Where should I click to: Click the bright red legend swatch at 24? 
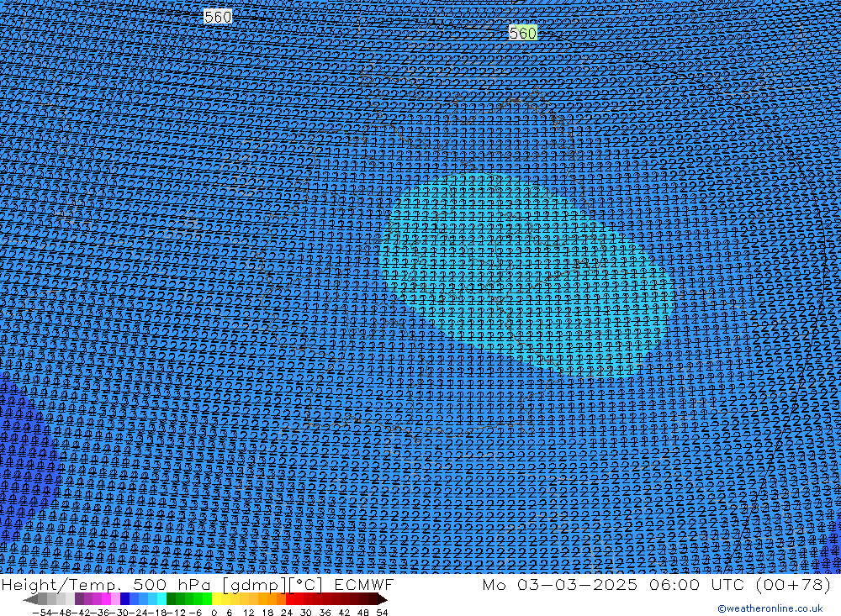290,599
